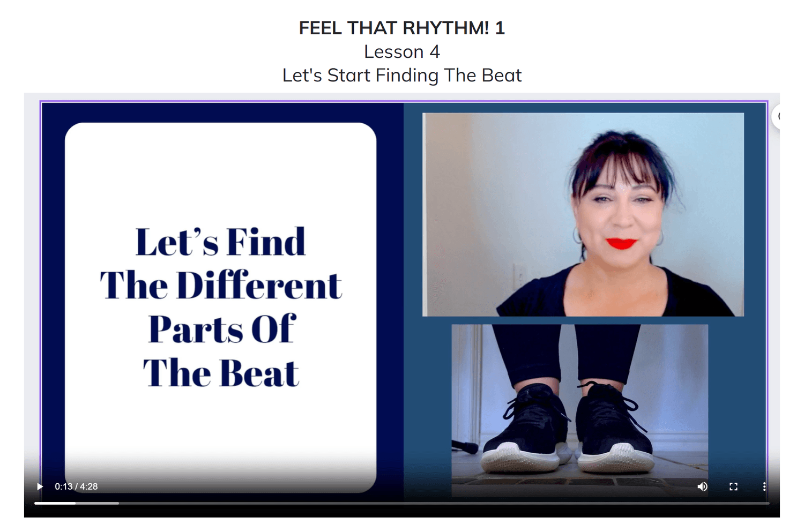Jump to the end of the video timeline
This screenshot has width=804, height=532.
point(768,503)
